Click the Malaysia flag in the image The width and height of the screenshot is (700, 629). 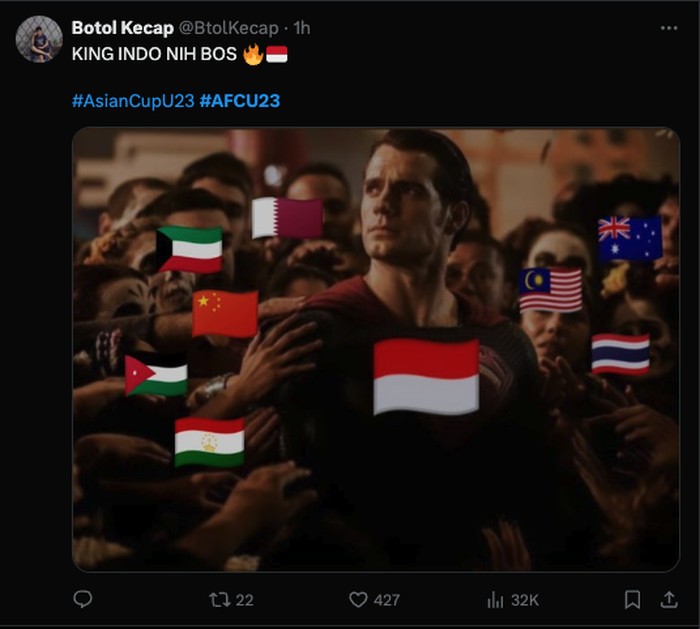550,290
